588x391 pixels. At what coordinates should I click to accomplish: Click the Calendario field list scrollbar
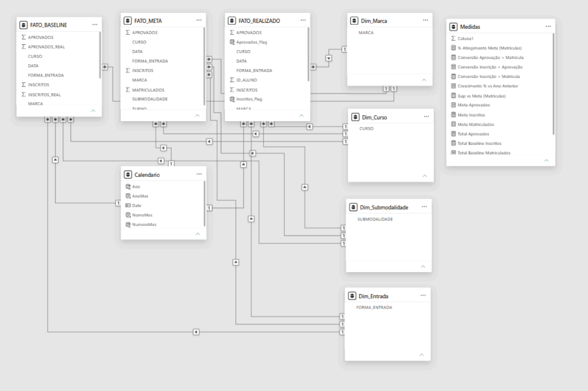point(204,204)
